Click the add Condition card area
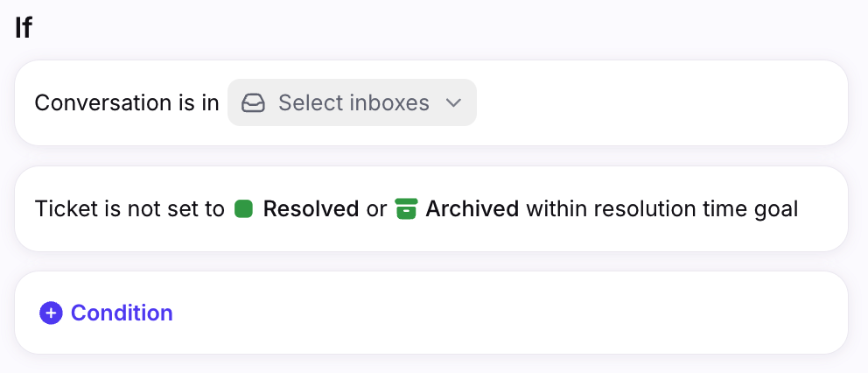Image resolution: width=868 pixels, height=373 pixels. 431,313
